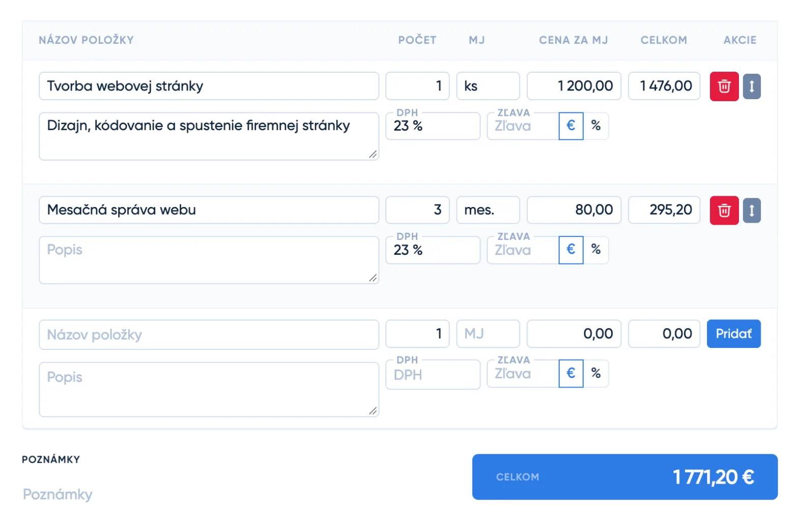Screen dimensions: 798x532
Task: Click the quantity field showing 3
Action: 417,210
